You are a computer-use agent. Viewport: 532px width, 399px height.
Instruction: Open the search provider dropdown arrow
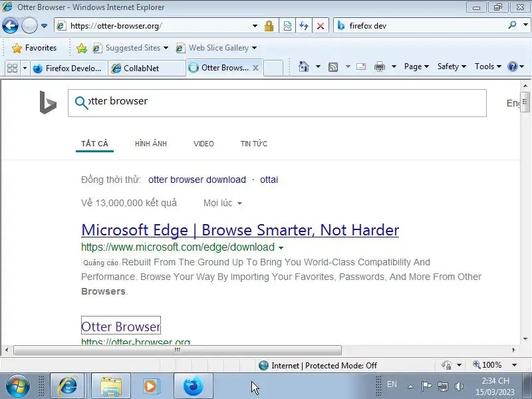pyautogui.click(x=525, y=25)
